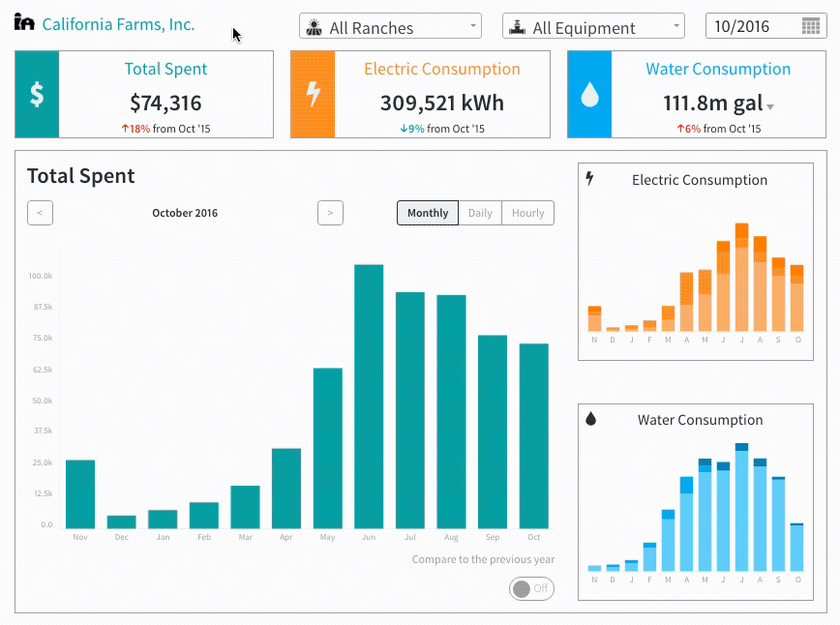Image resolution: width=840 pixels, height=625 pixels.
Task: Switch chart view to Daily
Action: coord(480,213)
